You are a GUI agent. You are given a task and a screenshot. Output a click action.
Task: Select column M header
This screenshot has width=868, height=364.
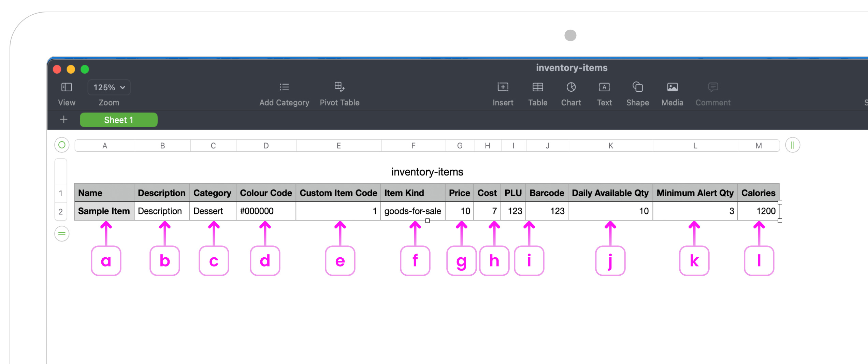759,145
